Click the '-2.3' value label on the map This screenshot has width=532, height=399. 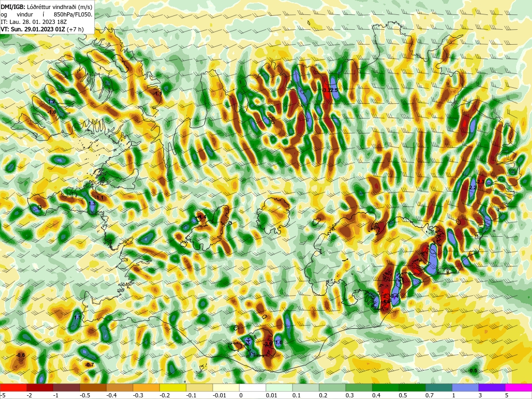(481, 182)
